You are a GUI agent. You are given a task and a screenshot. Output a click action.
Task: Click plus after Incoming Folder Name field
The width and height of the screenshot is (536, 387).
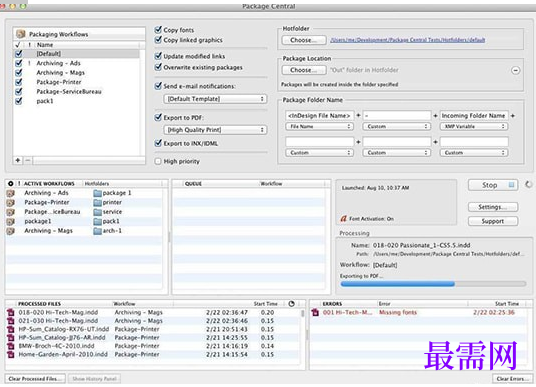[x=513, y=116]
